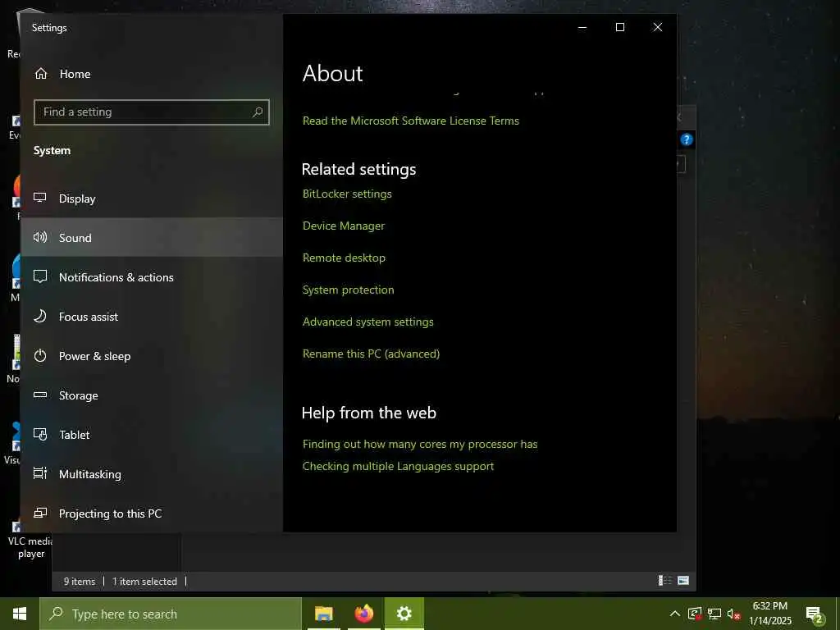This screenshot has width=840, height=630.
Task: Click the Settings gear on the taskbar
Action: pos(404,614)
